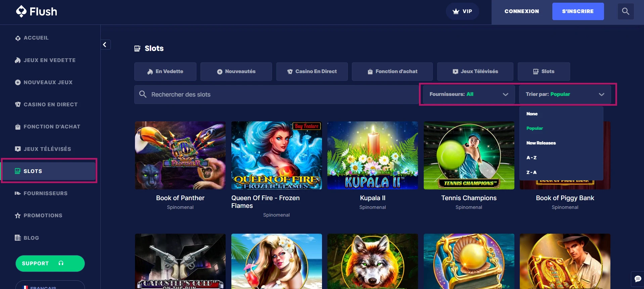Click the Kupala II title text
644x289 pixels.
point(373,198)
